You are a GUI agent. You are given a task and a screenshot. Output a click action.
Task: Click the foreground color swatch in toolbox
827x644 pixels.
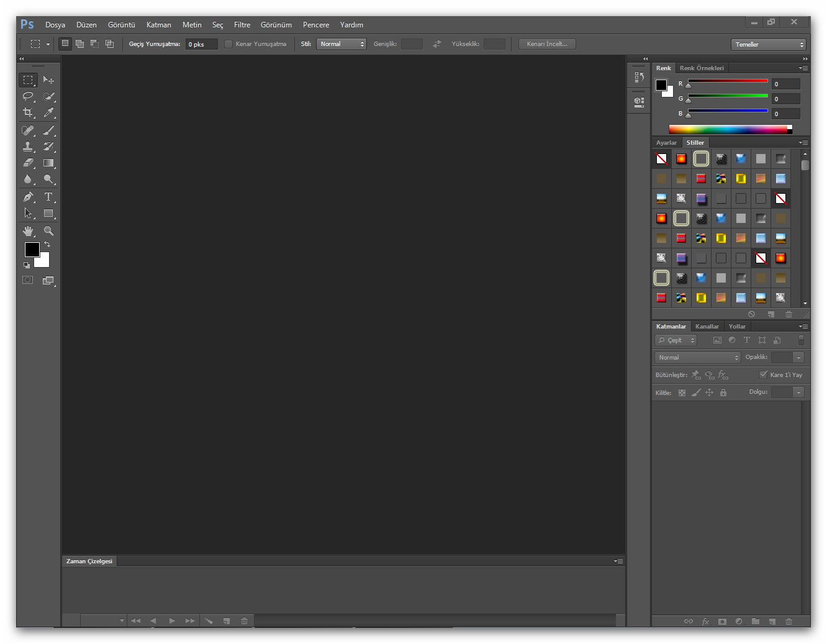click(x=32, y=250)
